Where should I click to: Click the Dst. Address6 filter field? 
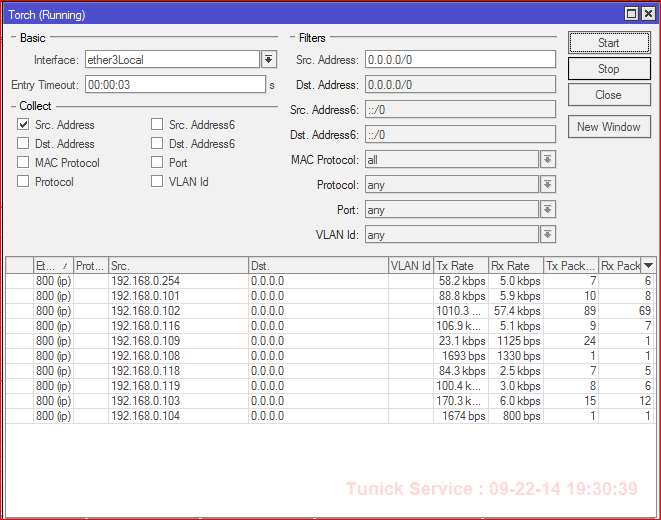tap(460, 135)
